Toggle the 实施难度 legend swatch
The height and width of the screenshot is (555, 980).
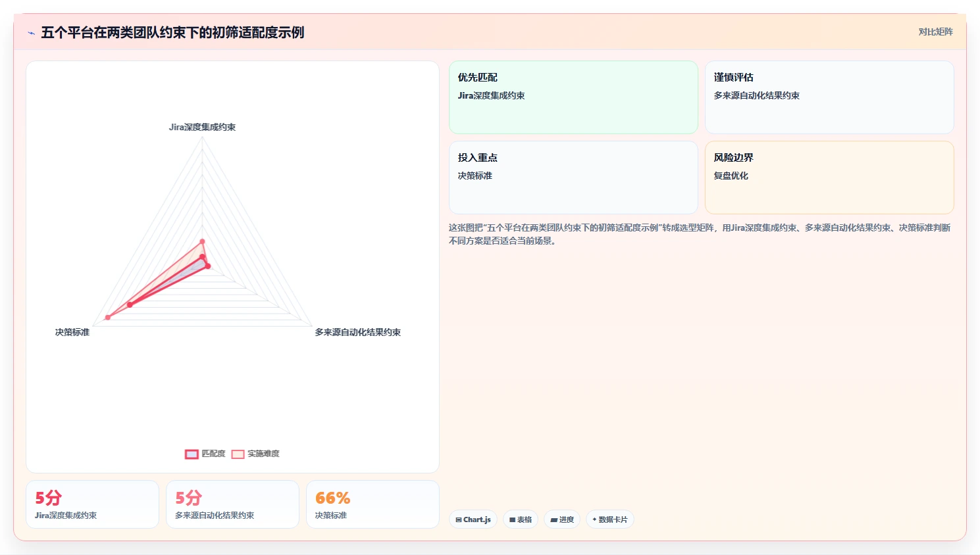coord(238,454)
